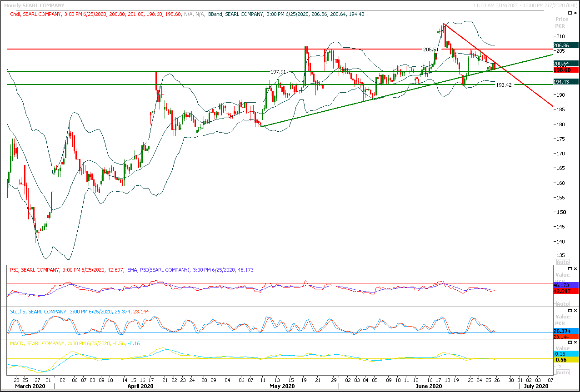Click the -0.56 MACD value tag
580x392 pixels.
[x=565, y=359]
